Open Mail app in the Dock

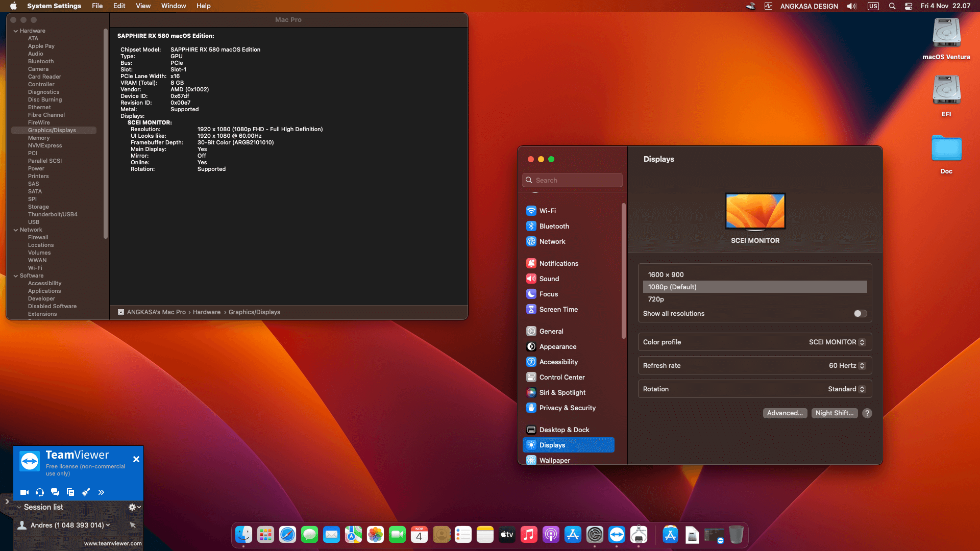click(x=331, y=535)
